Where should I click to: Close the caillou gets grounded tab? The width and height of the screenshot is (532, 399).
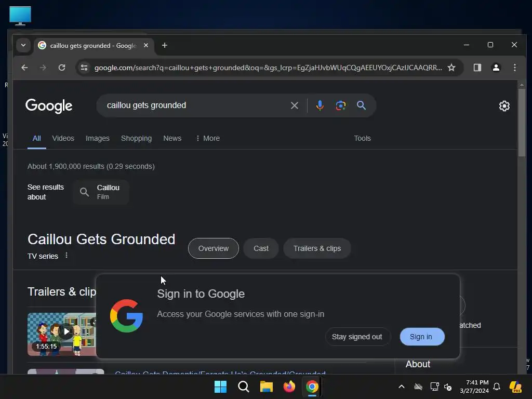146,45
